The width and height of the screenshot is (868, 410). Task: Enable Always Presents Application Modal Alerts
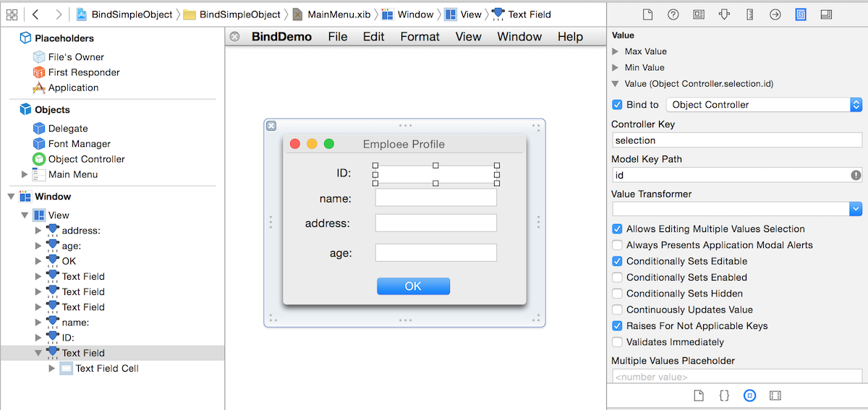coord(617,245)
